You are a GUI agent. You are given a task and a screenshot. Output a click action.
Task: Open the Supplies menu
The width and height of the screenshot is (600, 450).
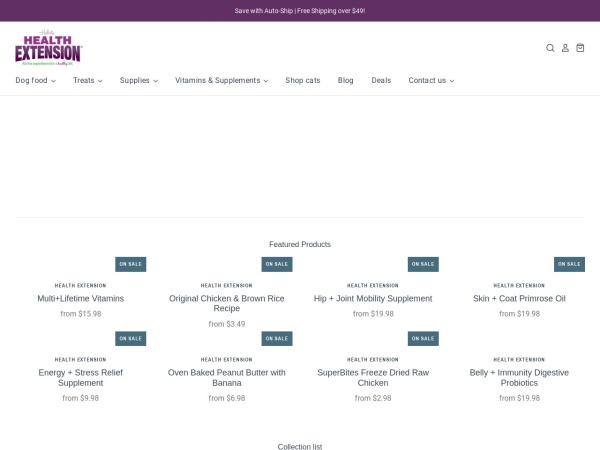click(138, 80)
